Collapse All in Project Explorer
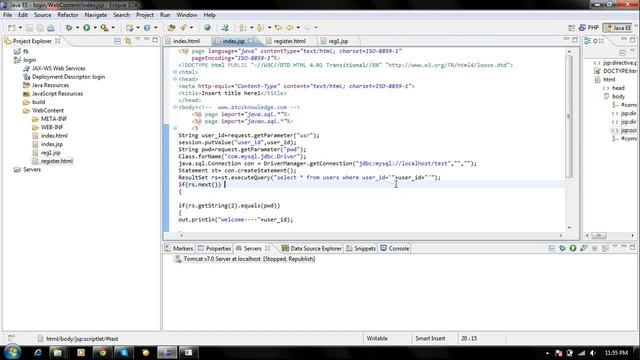640x360 pixels. point(118,41)
